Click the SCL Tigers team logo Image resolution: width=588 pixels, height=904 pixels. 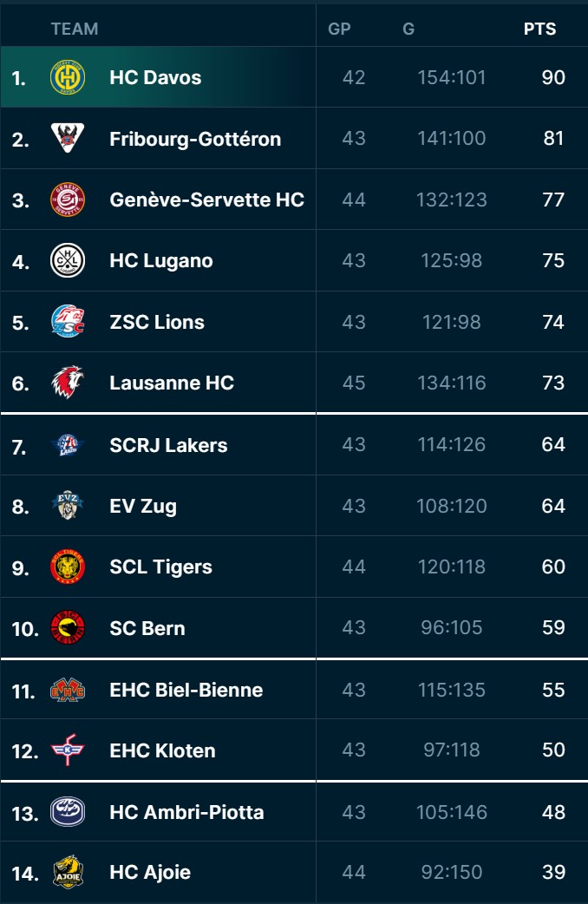click(68, 567)
